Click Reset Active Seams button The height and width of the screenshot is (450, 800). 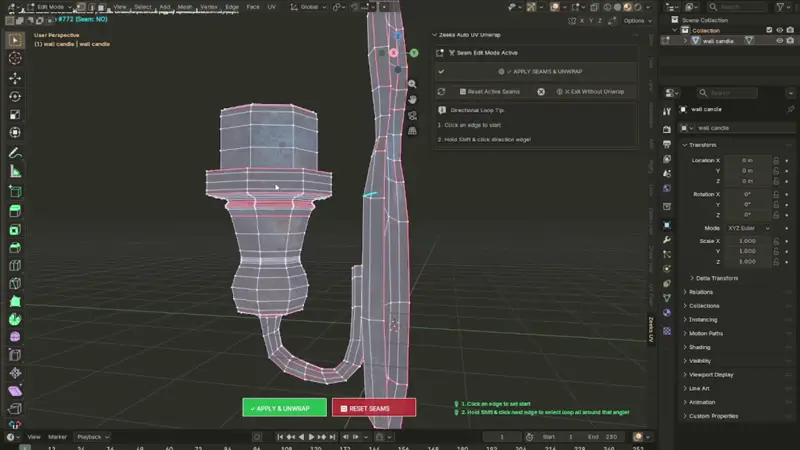tap(489, 92)
